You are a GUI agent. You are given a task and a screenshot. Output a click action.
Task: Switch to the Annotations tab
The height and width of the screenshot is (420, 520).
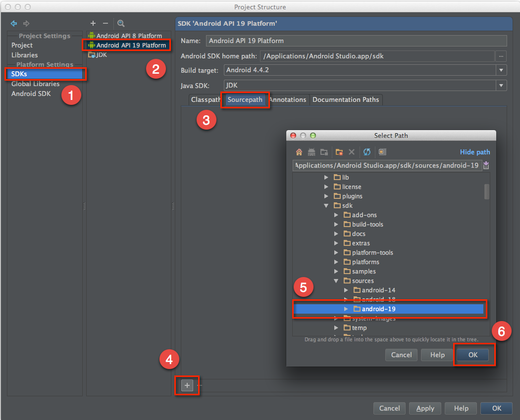pos(289,100)
